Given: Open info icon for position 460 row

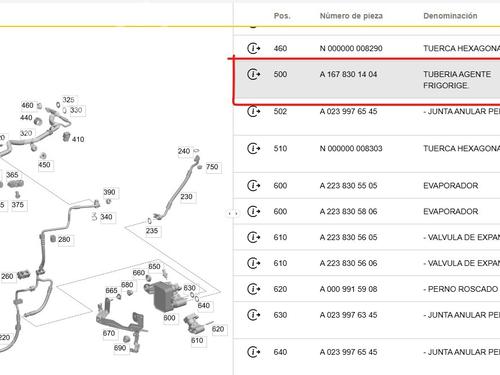Looking at the screenshot, I should coord(254,48).
